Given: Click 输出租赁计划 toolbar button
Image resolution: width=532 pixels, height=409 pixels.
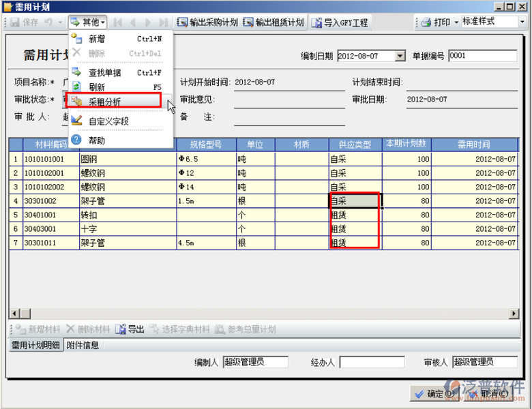Looking at the screenshot, I should (x=274, y=22).
